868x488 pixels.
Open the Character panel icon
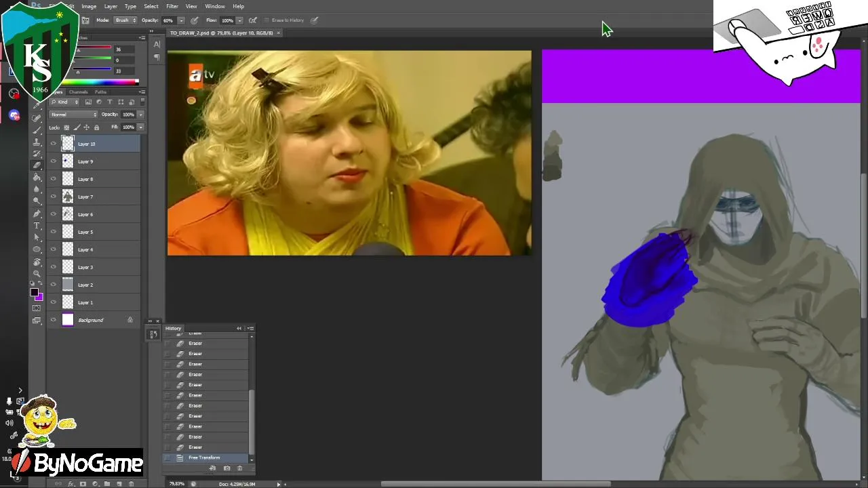pyautogui.click(x=157, y=45)
